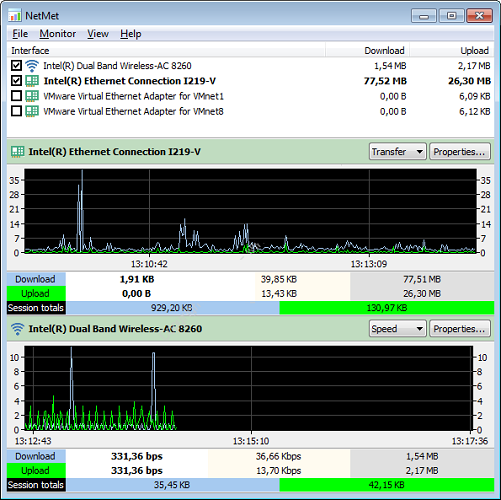This screenshot has width=501, height=500.
Task: Open Properties for Ethernet Connection I219-V
Action: 460,152
